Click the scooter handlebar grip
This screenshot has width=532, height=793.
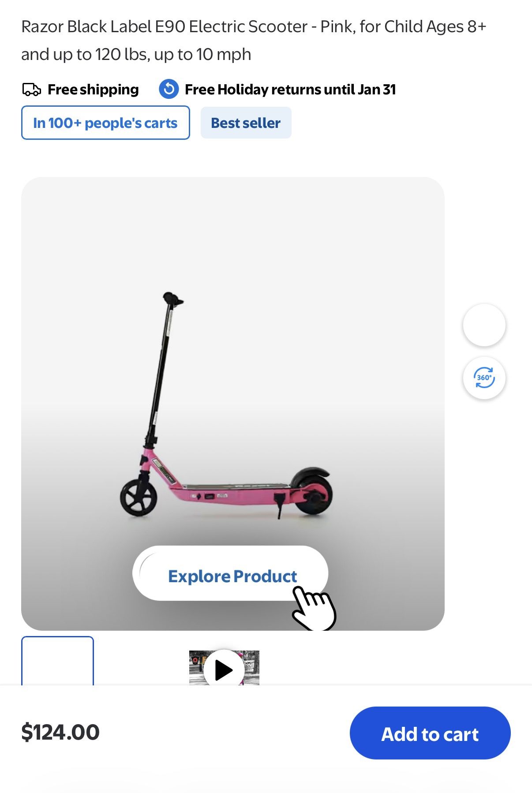point(173,298)
